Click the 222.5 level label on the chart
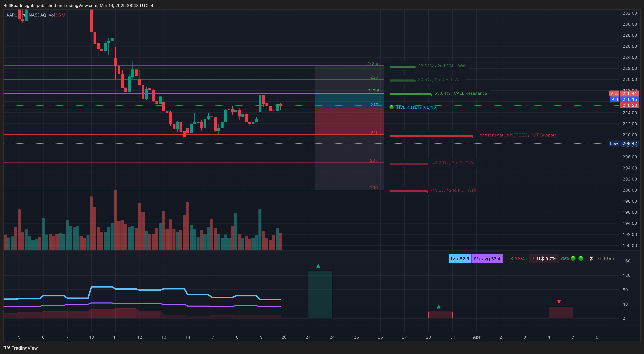The height and width of the screenshot is (354, 644). click(x=372, y=64)
